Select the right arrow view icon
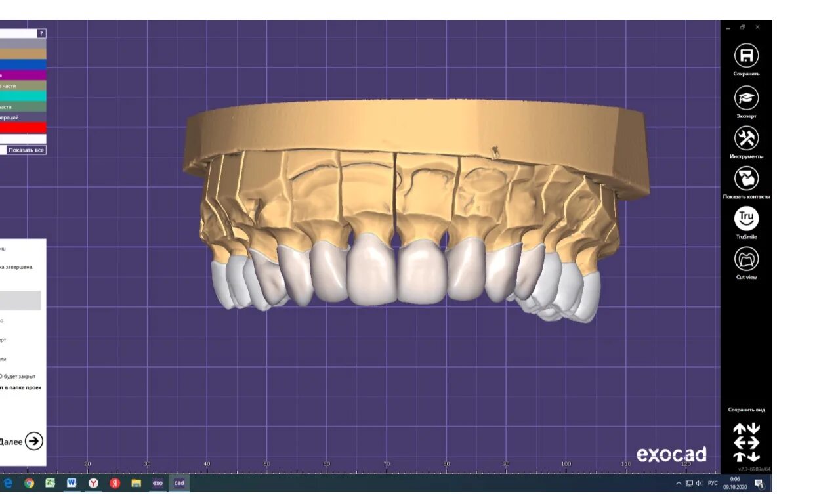The width and height of the screenshot is (840, 504). [x=753, y=443]
